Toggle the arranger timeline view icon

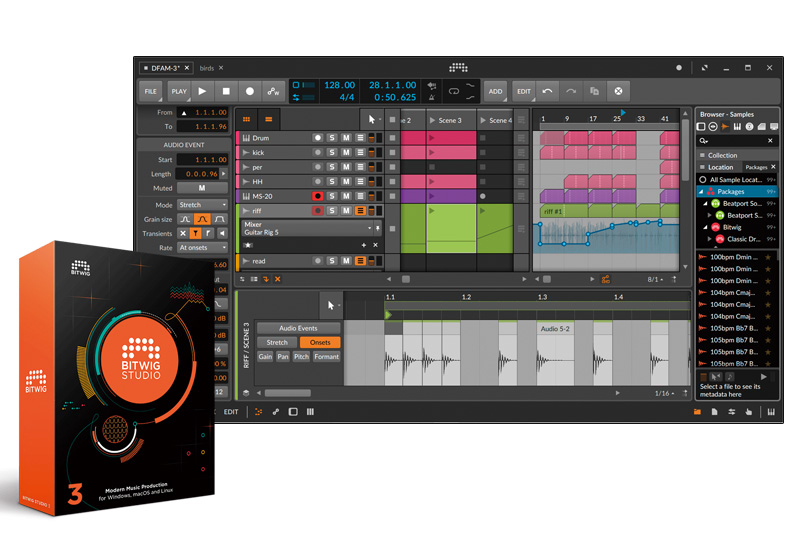(268, 119)
